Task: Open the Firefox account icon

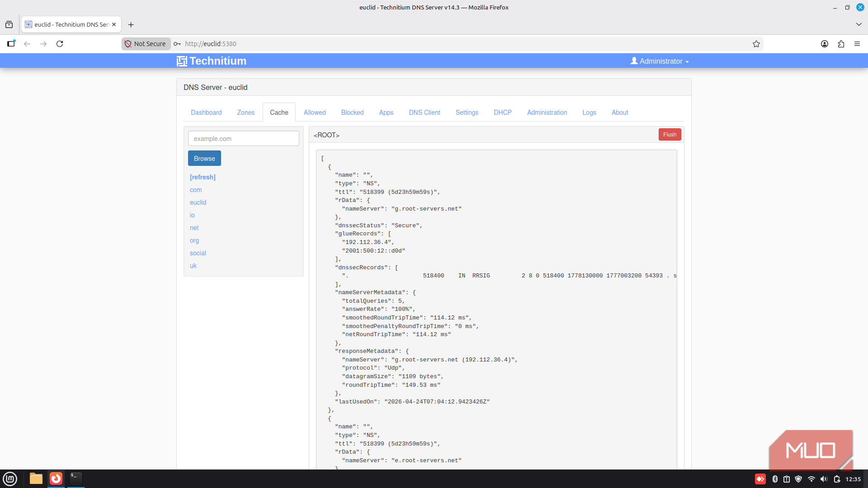Action: [825, 44]
